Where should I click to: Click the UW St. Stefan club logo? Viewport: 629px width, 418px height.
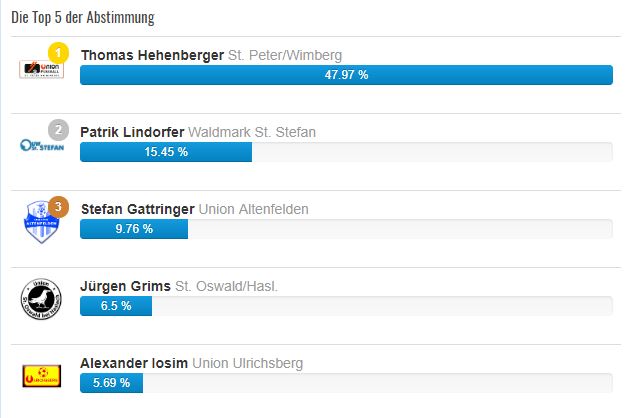point(42,145)
